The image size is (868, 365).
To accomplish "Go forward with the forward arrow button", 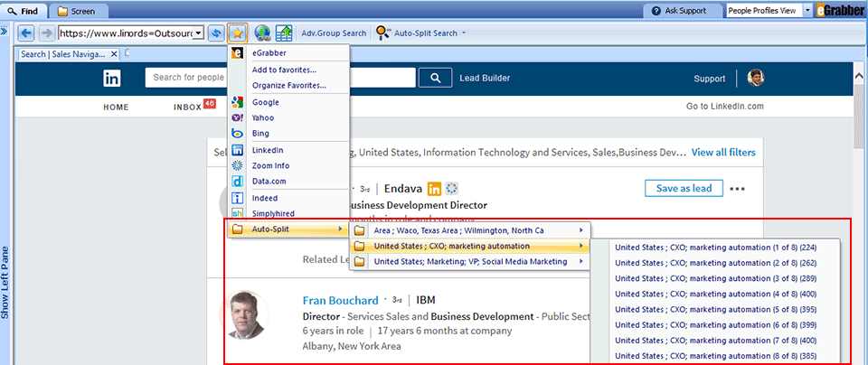I will [x=46, y=33].
